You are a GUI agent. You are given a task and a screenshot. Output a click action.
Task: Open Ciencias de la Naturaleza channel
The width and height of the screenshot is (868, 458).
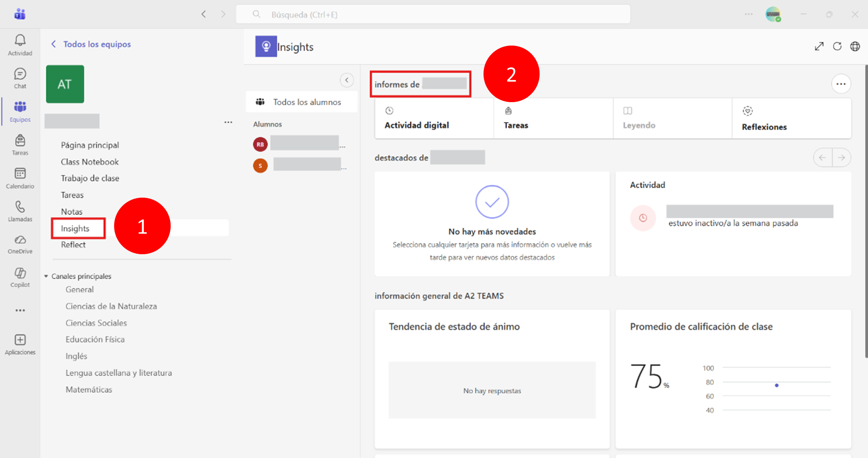(x=111, y=306)
